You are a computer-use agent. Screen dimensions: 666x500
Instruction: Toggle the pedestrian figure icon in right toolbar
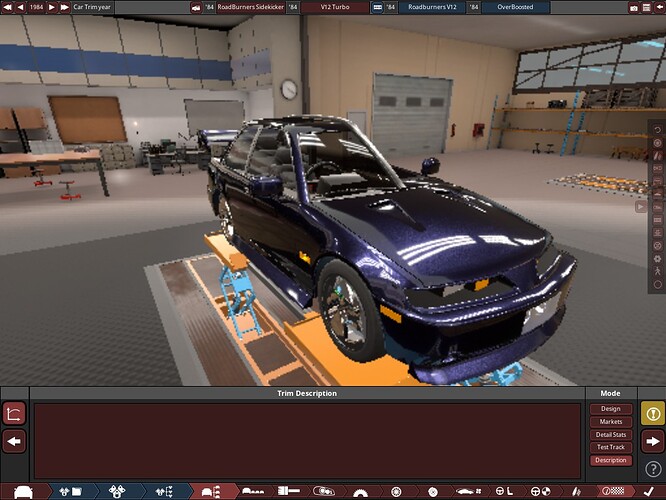[657, 270]
